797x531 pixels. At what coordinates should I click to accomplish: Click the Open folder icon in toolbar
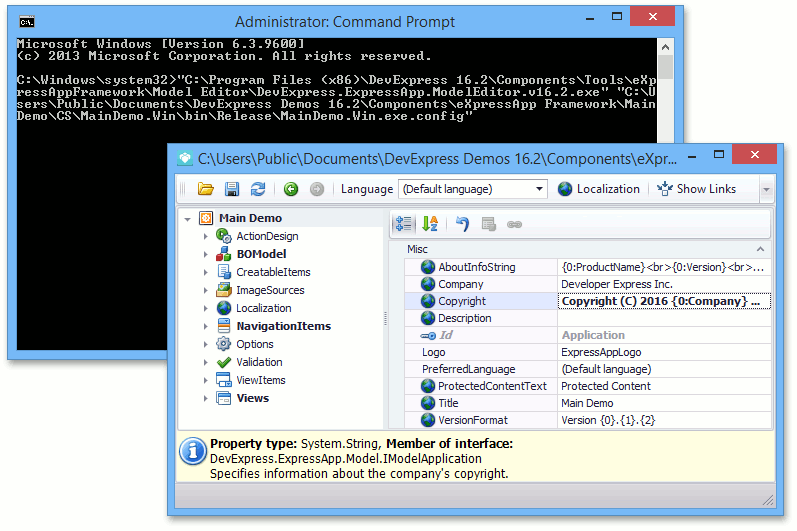pyautogui.click(x=205, y=189)
